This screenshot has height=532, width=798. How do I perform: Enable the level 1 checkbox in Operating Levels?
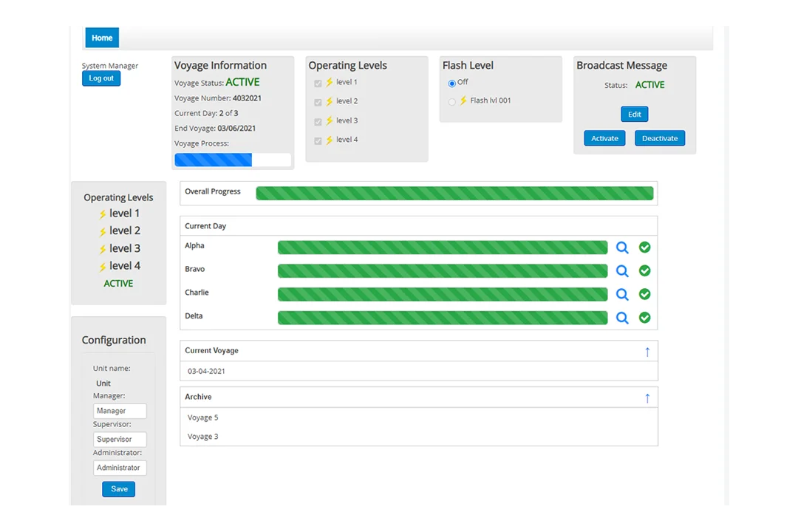318,83
